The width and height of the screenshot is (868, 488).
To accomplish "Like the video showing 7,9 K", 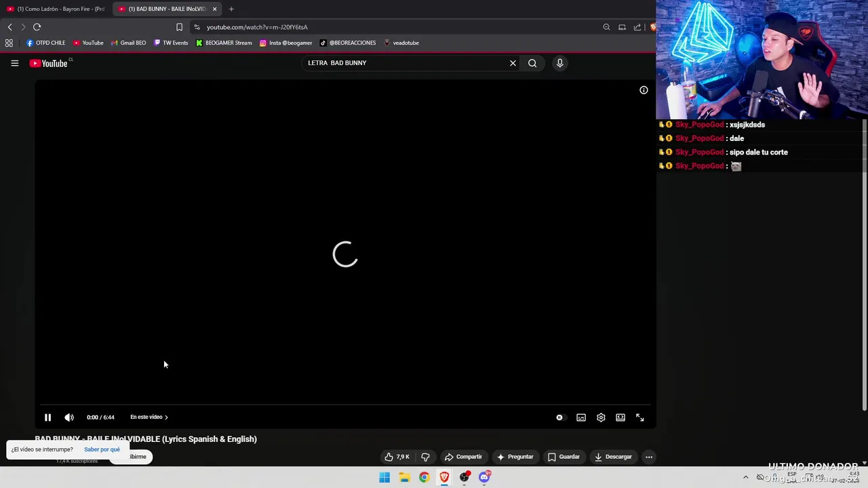I will (398, 457).
